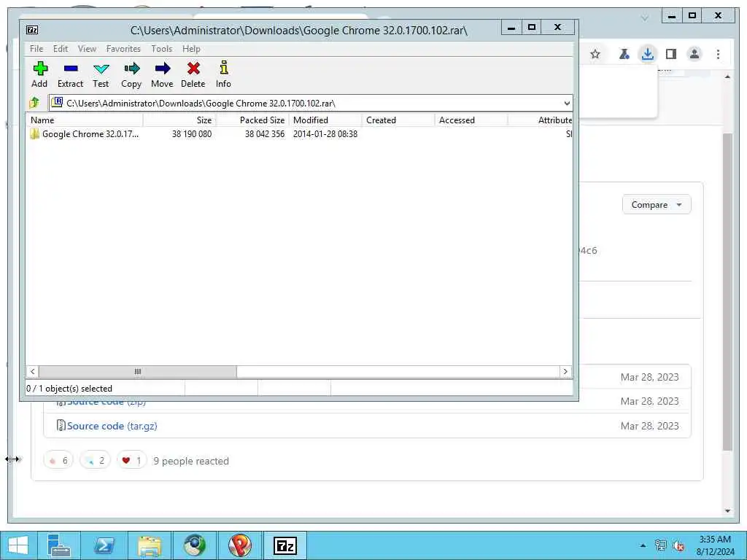Open Chrome downloads icon
The image size is (747, 560).
click(x=647, y=54)
